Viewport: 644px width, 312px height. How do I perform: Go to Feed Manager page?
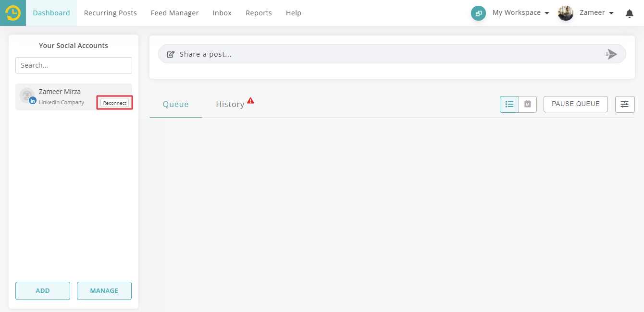pos(174,13)
